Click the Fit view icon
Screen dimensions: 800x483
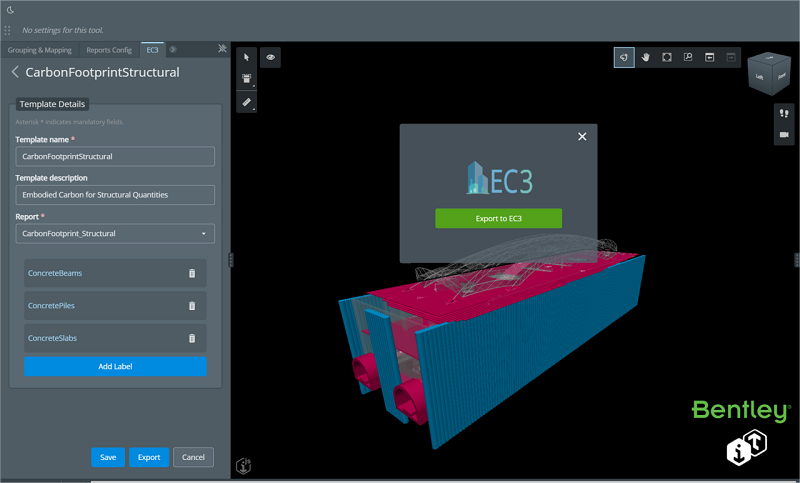[x=667, y=57]
